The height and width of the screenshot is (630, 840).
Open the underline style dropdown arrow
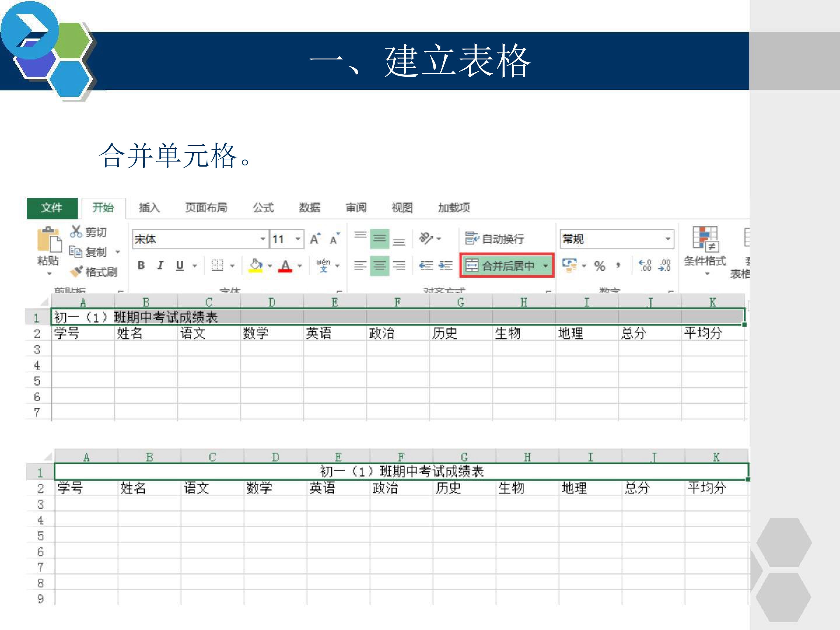[x=195, y=265]
